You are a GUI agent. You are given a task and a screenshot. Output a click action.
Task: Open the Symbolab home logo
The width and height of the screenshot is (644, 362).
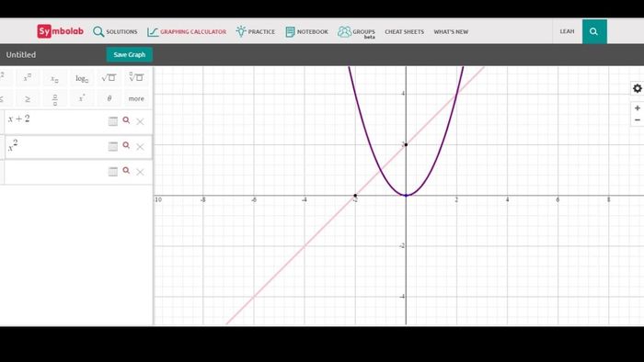(61, 31)
